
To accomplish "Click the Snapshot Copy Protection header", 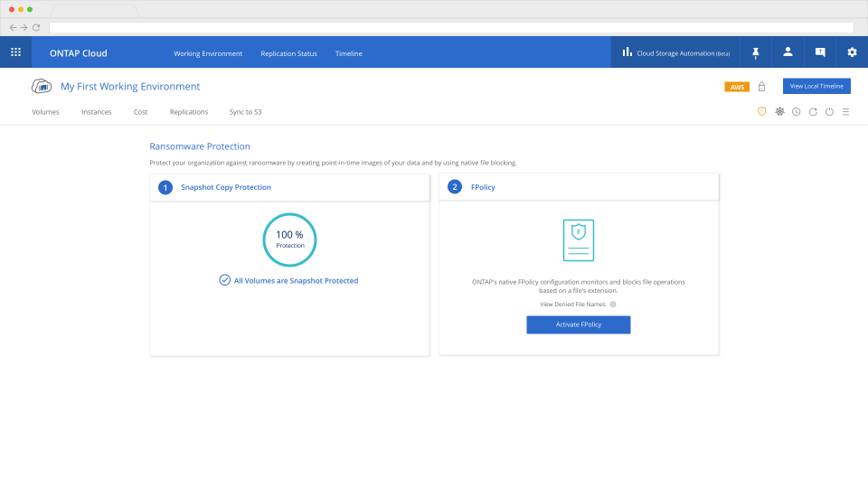I will click(x=289, y=187).
